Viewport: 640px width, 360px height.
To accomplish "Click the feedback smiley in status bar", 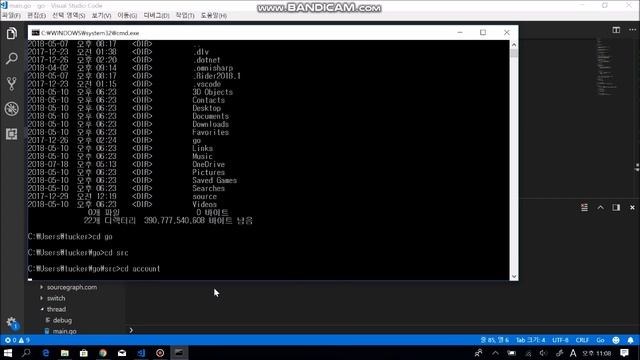I will click(616, 340).
